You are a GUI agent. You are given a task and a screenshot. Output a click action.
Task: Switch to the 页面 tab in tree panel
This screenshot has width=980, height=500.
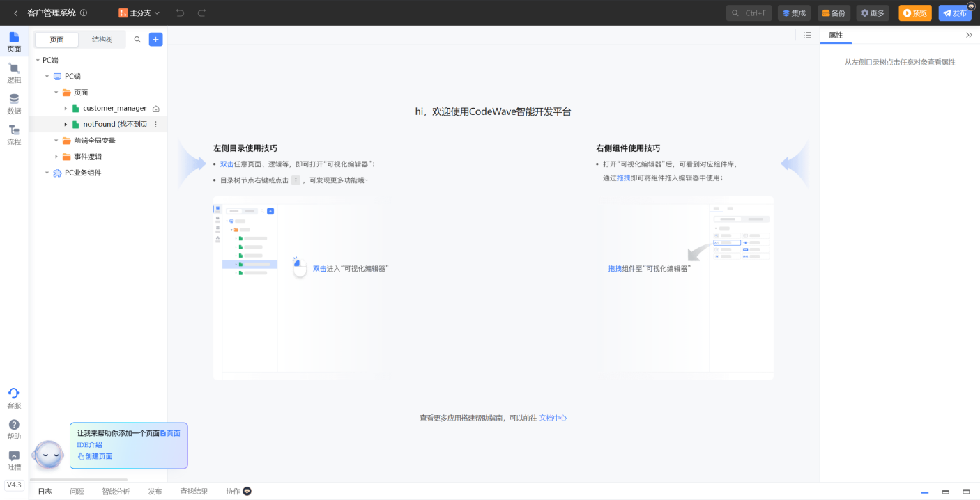[56, 40]
